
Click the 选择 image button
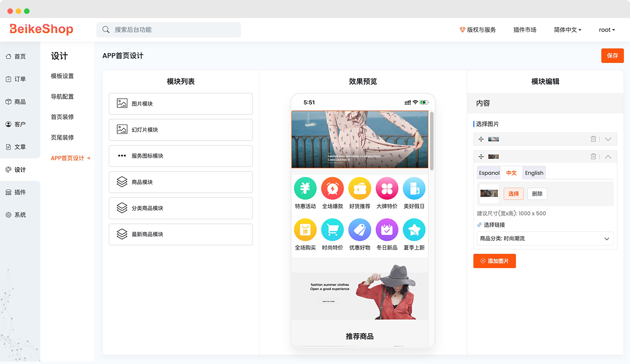(x=514, y=194)
